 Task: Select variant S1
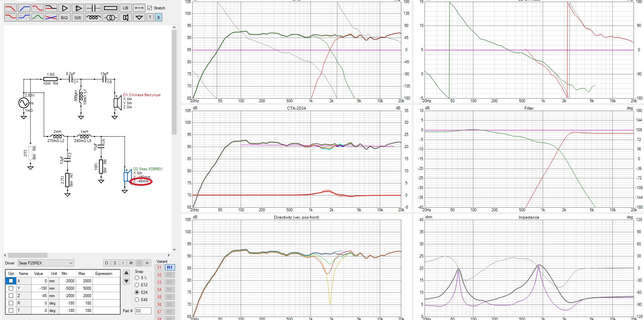point(159,268)
